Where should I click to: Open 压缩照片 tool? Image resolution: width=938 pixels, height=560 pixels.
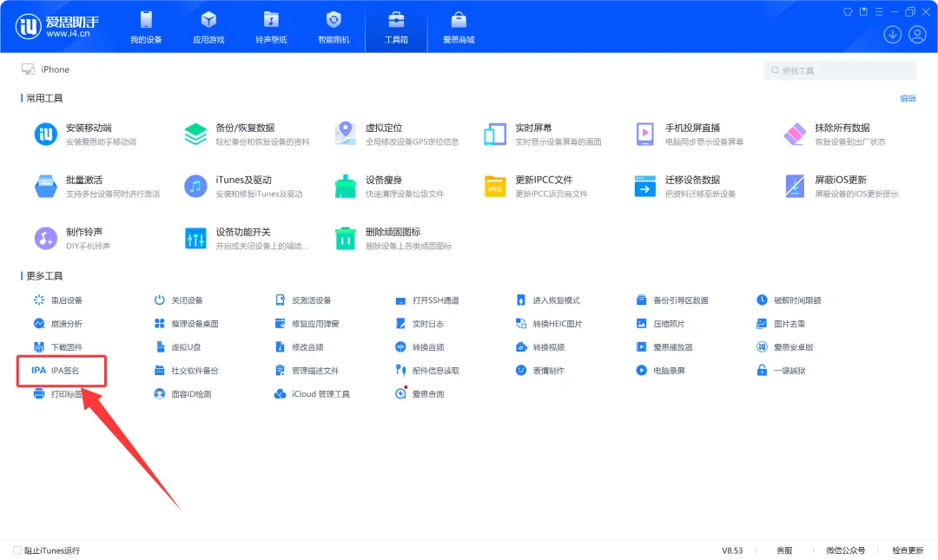[x=660, y=324]
